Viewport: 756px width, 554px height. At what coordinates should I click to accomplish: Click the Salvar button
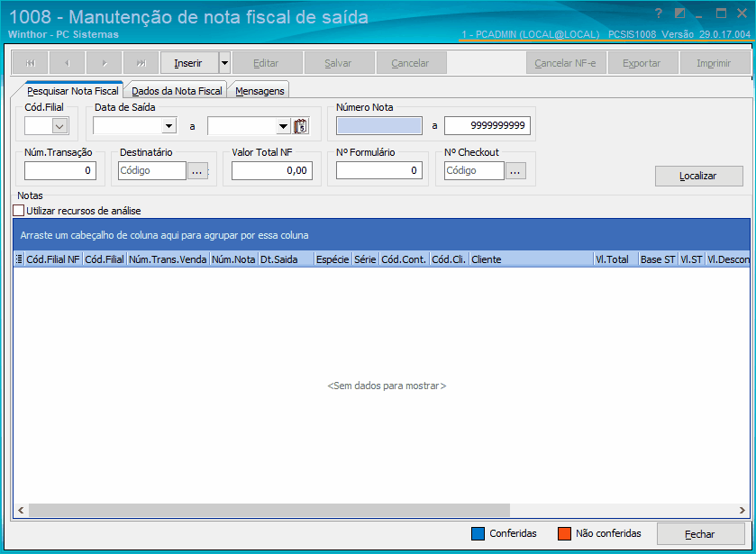coord(338,63)
